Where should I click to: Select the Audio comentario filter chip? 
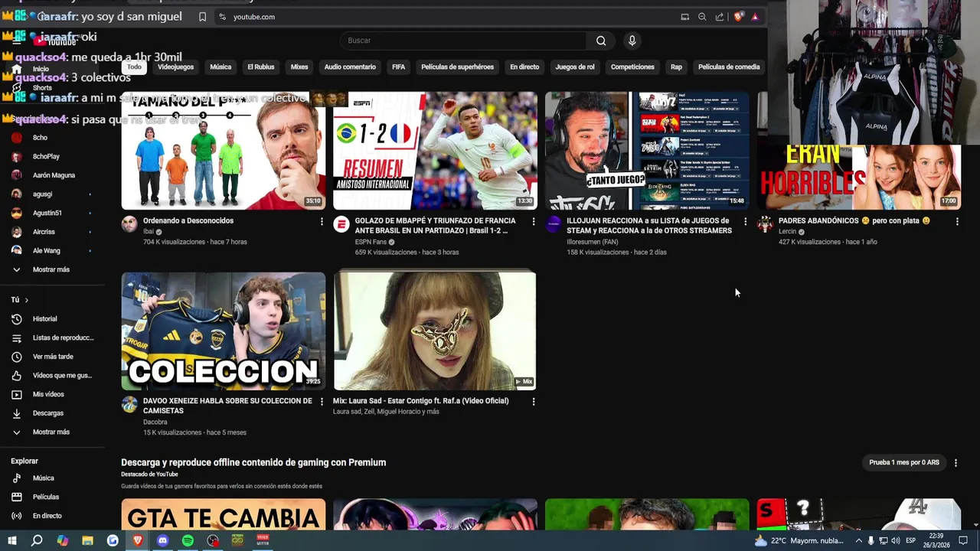tap(350, 67)
